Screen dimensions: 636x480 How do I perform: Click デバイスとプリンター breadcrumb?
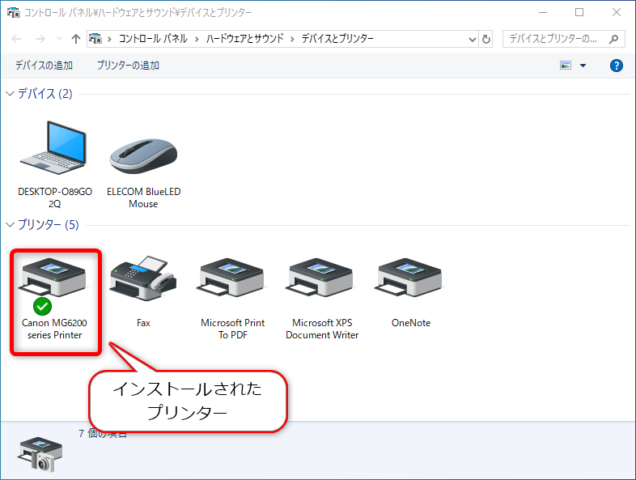[x=337, y=39]
